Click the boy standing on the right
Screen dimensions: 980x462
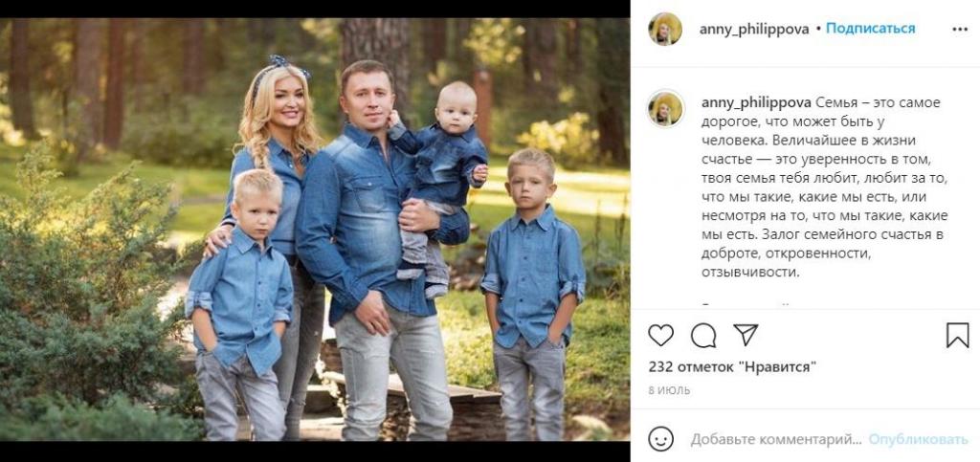[534, 294]
